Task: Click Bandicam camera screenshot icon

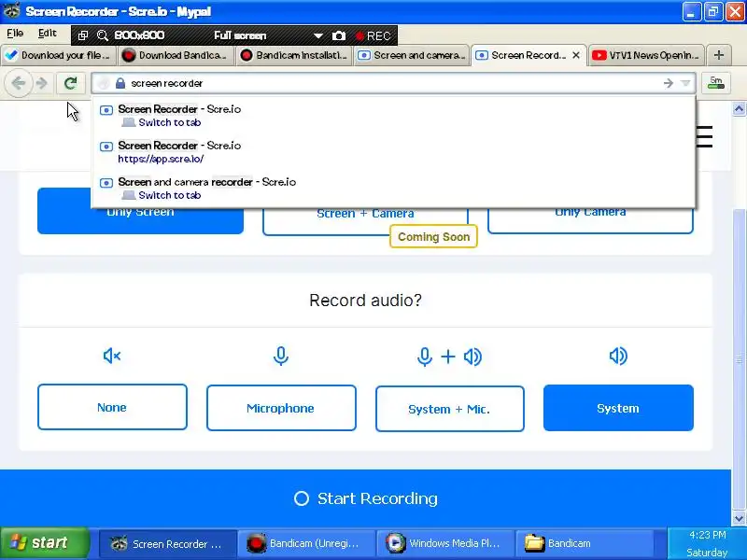Action: 339,35
